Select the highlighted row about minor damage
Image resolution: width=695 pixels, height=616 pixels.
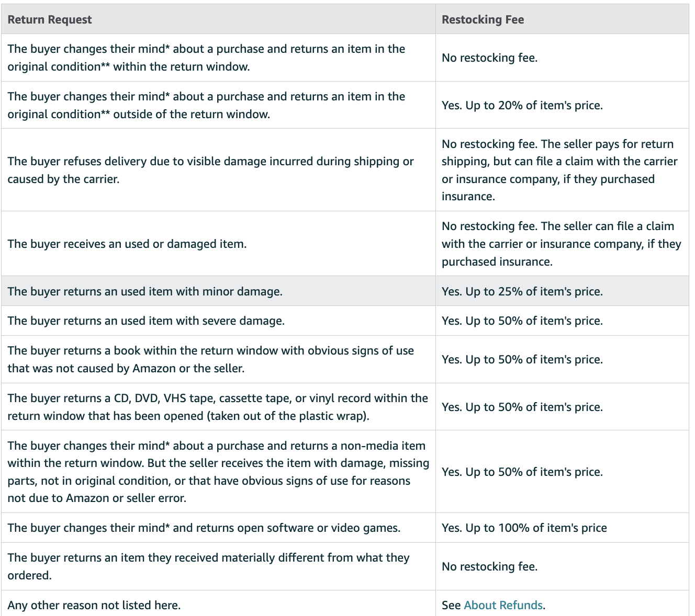click(x=145, y=291)
